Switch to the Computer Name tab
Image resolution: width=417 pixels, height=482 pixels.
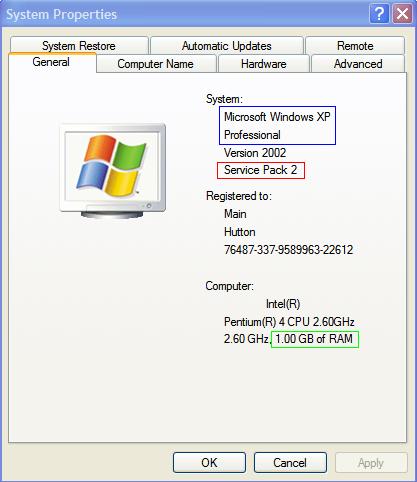point(156,64)
